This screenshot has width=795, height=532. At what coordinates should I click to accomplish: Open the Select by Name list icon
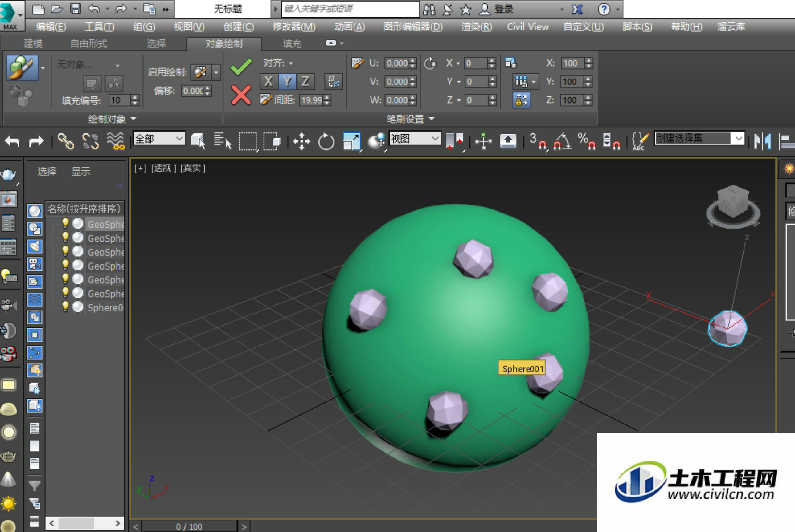click(x=223, y=141)
